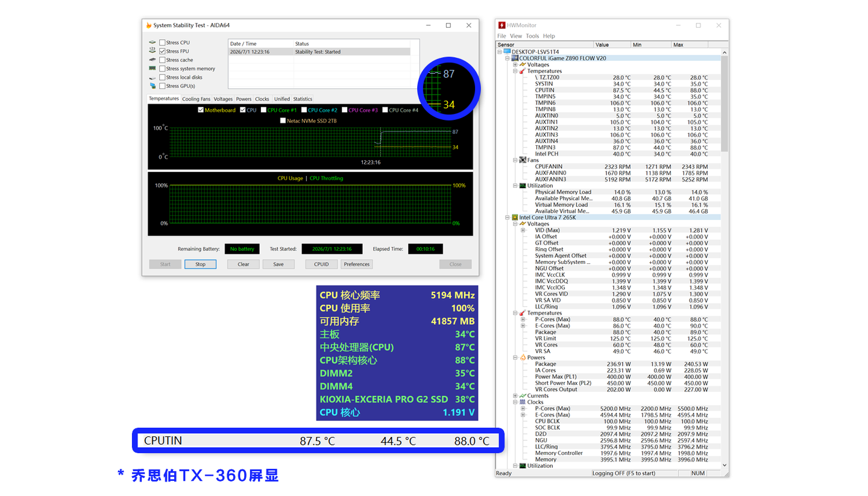
Task: Uncheck the Motherboard graph checkbox
Action: (x=201, y=110)
